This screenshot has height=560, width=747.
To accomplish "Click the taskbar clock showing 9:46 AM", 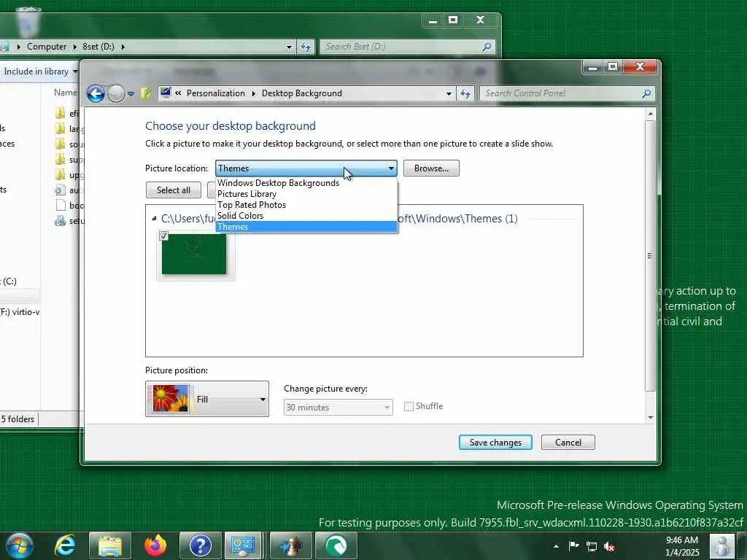I will (682, 546).
